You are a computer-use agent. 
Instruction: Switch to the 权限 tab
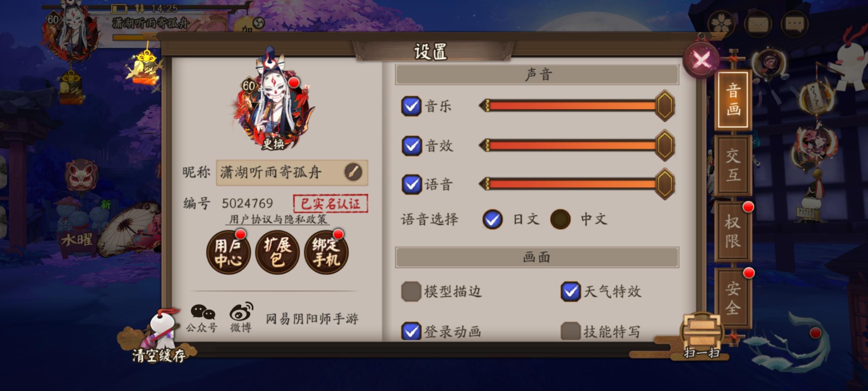click(x=733, y=232)
